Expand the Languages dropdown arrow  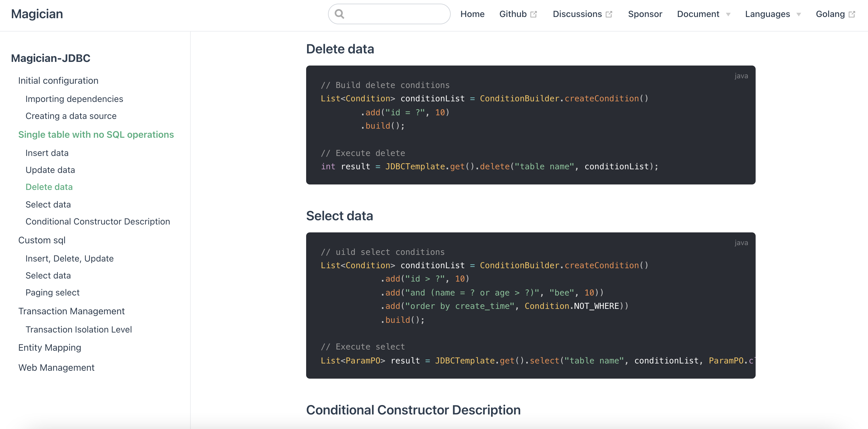[x=798, y=15]
